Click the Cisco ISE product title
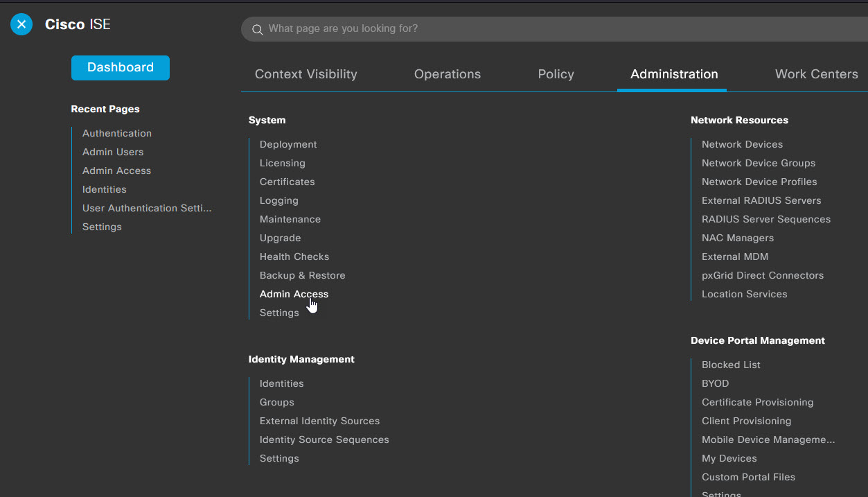Image resolution: width=868 pixels, height=497 pixels. (78, 25)
